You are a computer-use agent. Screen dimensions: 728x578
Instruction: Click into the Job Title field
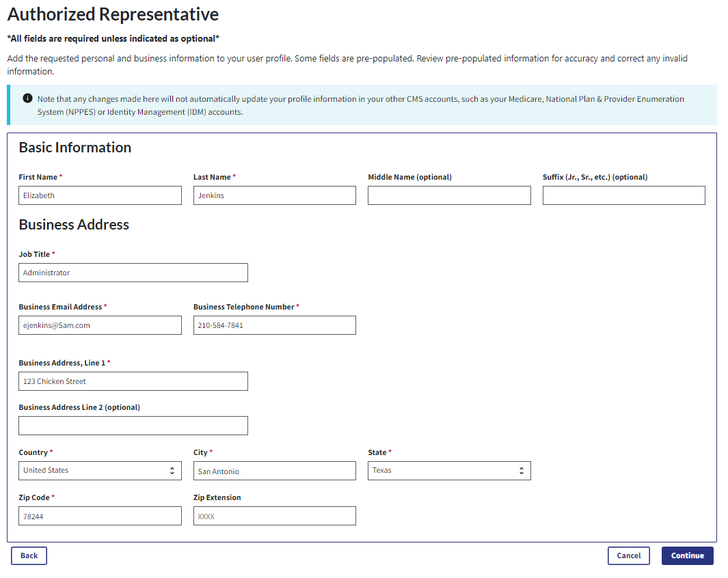pos(133,273)
